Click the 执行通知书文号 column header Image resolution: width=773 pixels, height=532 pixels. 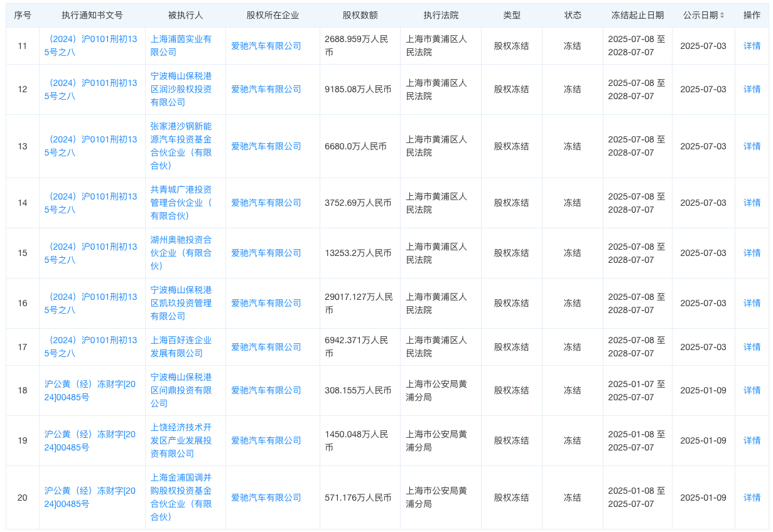click(92, 15)
